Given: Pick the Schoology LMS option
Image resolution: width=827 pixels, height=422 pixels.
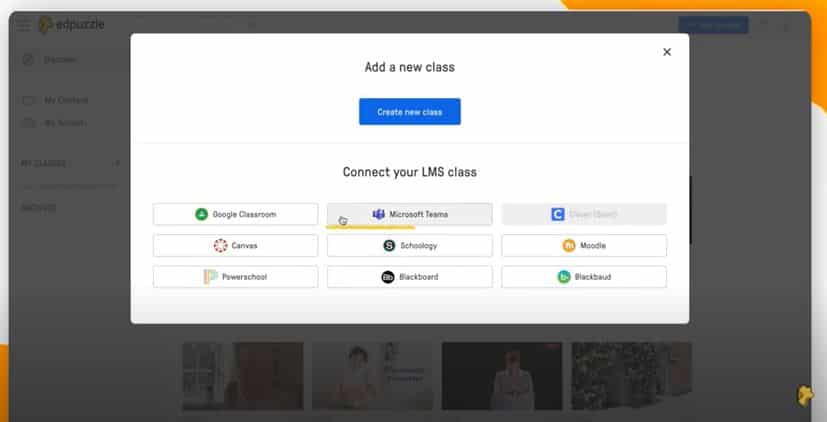Looking at the screenshot, I should (410, 245).
